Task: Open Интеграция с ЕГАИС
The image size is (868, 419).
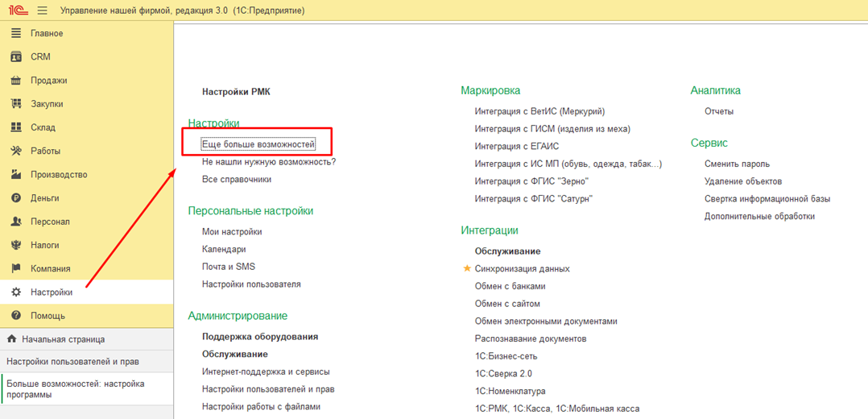Action: 517,147
